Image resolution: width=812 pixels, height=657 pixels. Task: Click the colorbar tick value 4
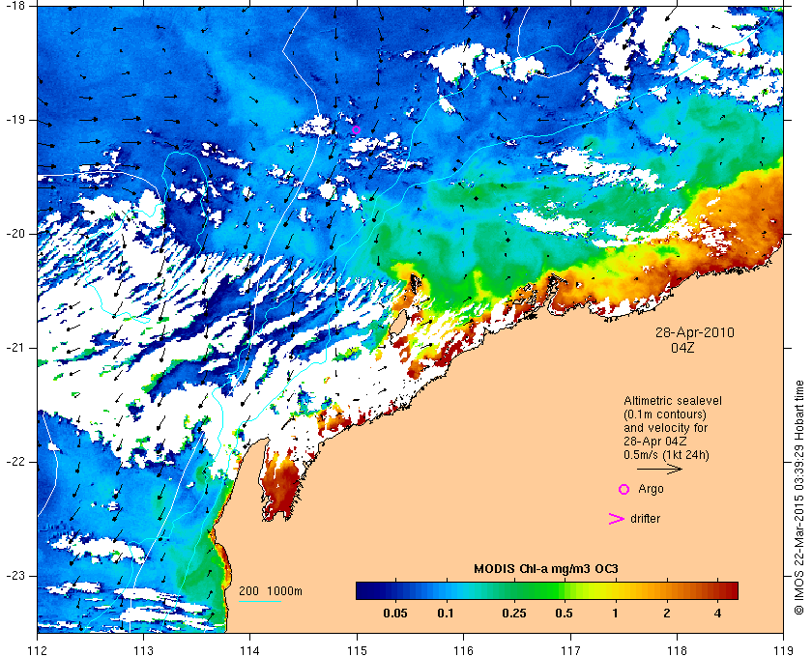point(717,614)
